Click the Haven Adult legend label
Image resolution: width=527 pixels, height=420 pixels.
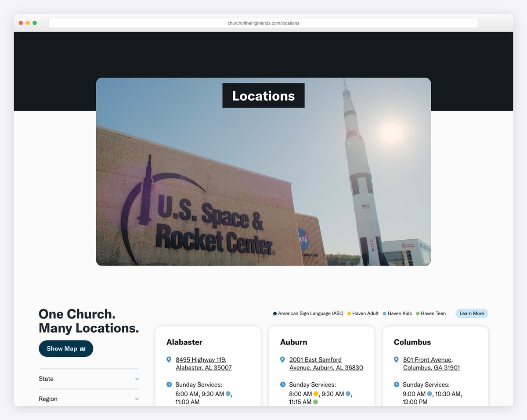(x=365, y=313)
